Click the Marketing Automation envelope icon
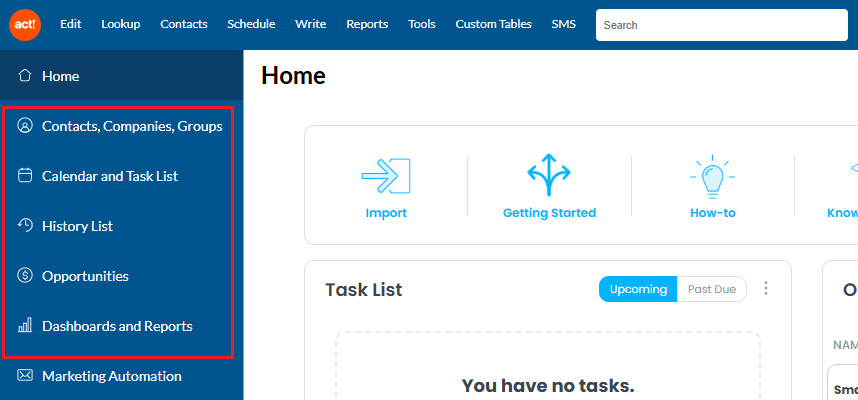The image size is (858, 400). 25,375
